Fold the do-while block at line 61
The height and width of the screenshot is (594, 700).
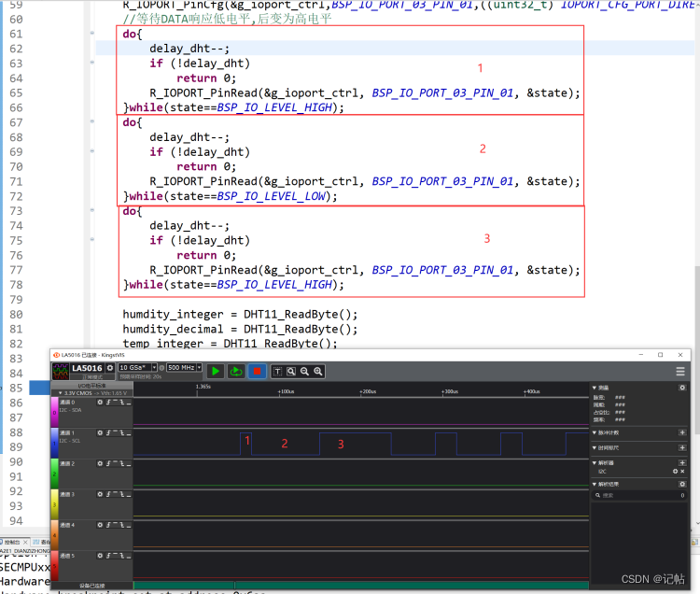(92, 33)
